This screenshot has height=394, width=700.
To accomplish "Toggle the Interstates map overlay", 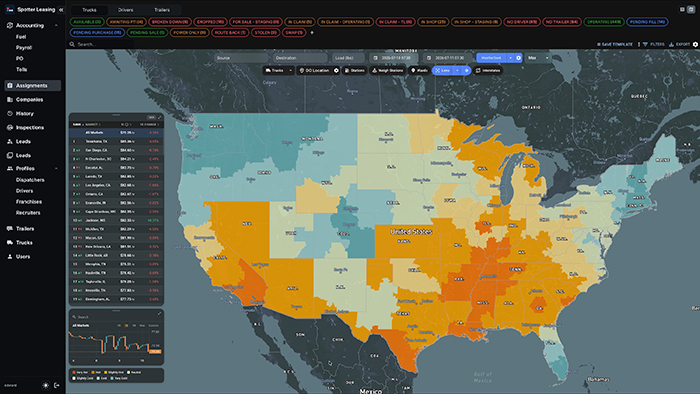I will coord(488,71).
